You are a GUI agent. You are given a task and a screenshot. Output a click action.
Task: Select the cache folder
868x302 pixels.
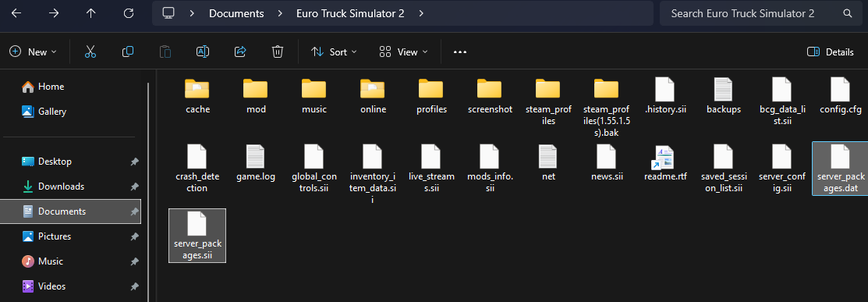coord(197,95)
